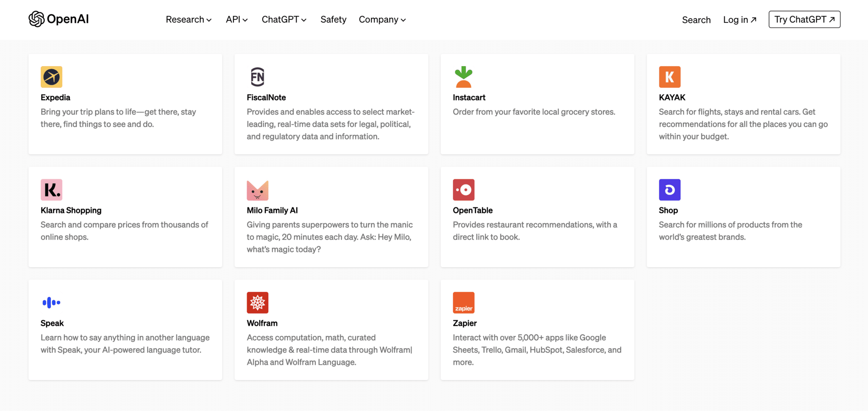Click the pink Klarna K. icon
This screenshot has height=414, width=868.
pyautogui.click(x=51, y=190)
